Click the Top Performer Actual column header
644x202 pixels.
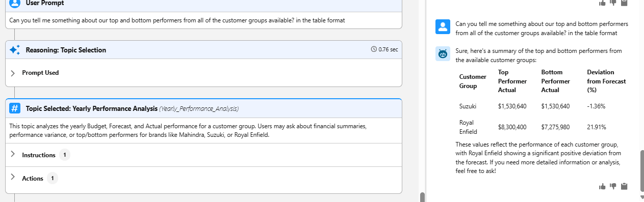tap(512, 81)
